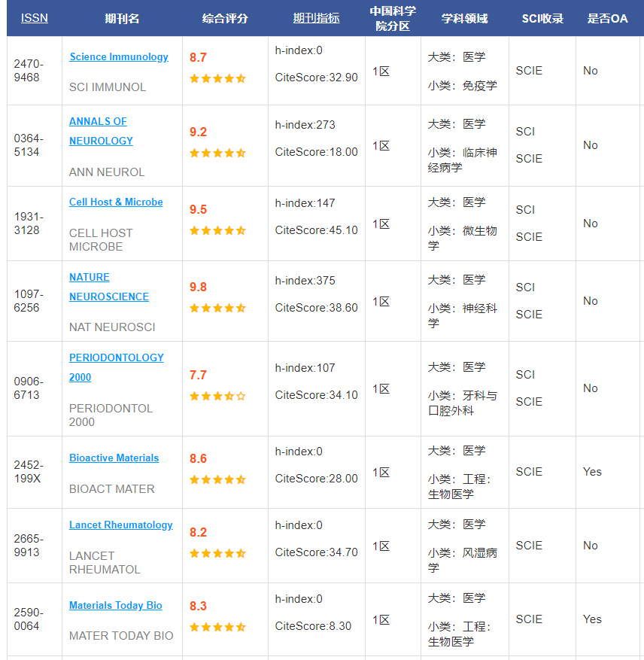Click the score 8.7
Image resolution: width=644 pixels, height=660 pixels.
point(198,57)
